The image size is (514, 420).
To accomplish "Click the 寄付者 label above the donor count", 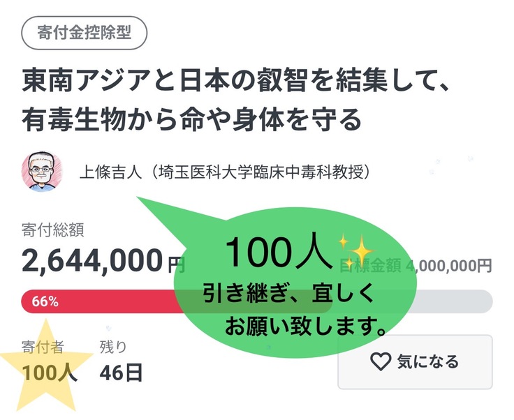I will point(43,347).
